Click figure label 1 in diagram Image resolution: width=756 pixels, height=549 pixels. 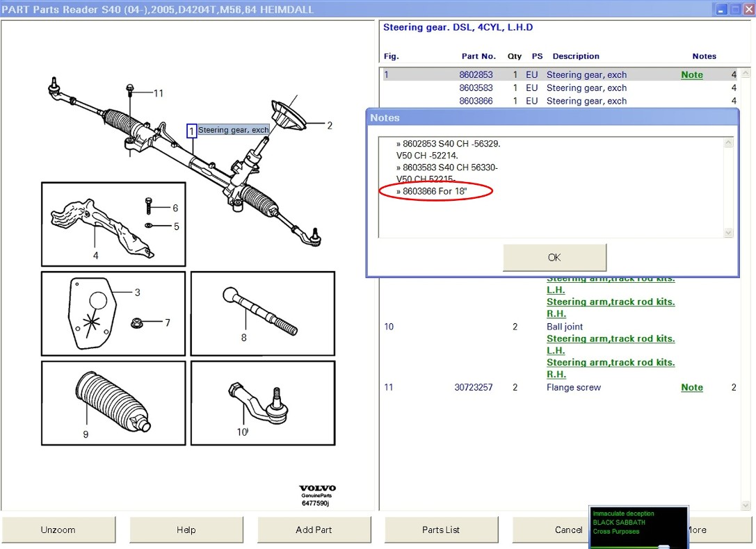click(x=191, y=131)
